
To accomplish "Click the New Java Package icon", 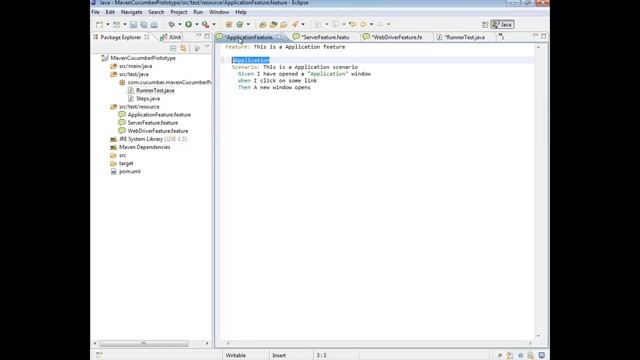I will (229, 24).
